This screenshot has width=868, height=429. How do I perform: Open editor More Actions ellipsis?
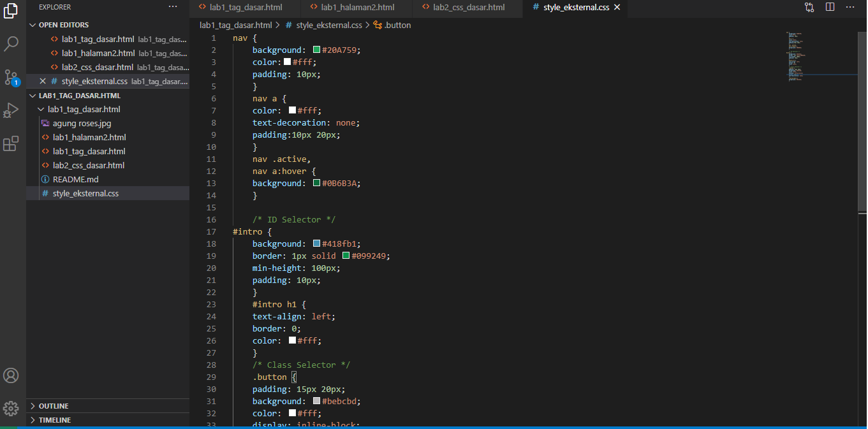point(850,7)
